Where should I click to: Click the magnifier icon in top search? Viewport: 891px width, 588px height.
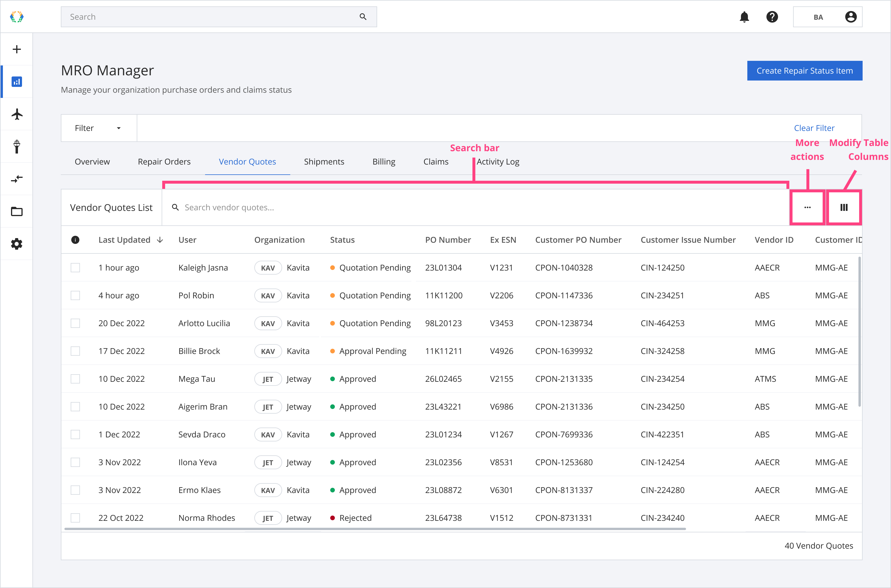(363, 17)
